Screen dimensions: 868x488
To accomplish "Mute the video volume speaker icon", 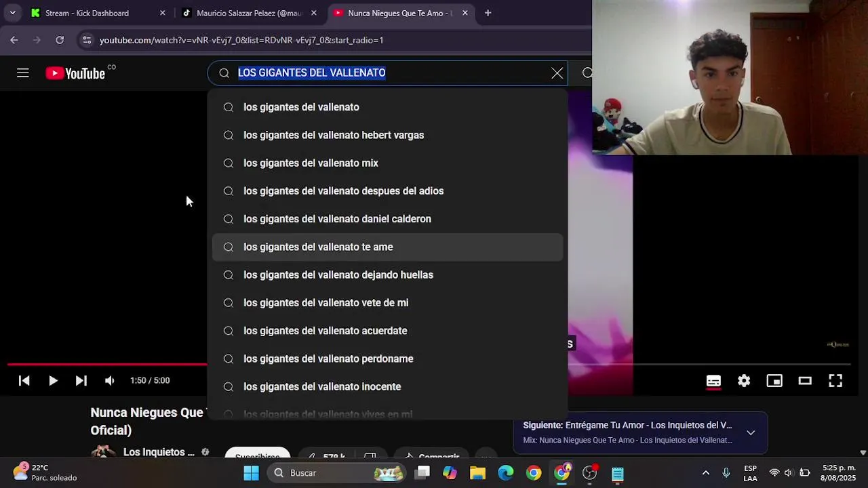I will point(110,381).
